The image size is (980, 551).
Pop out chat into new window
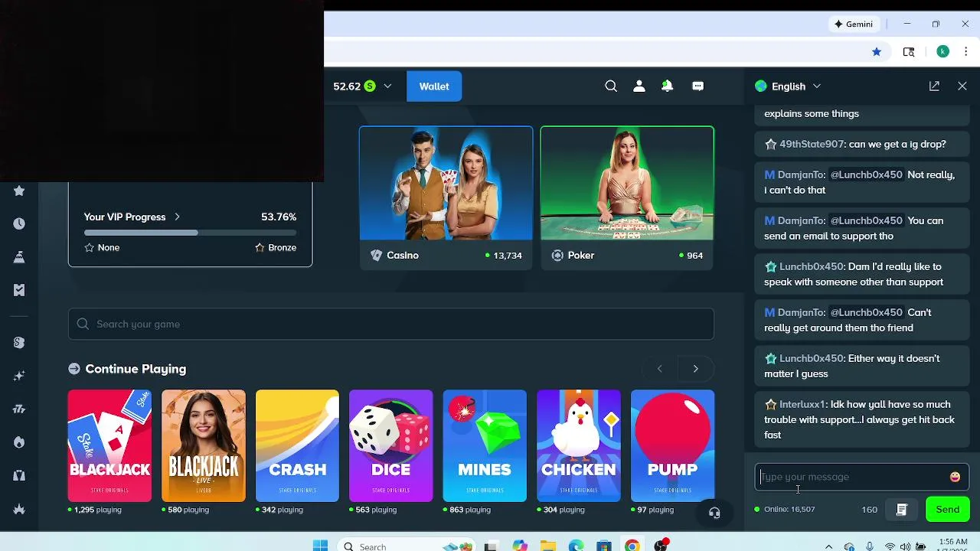click(x=934, y=86)
